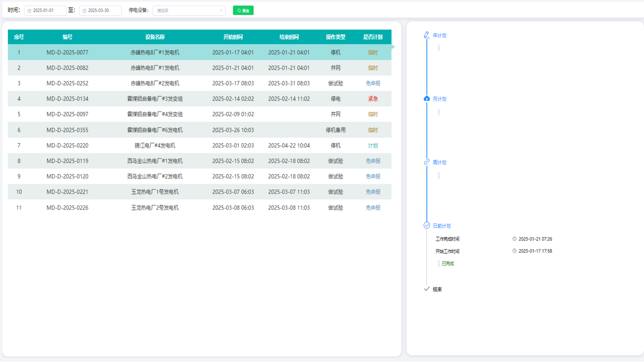Click the green 查询 search button
The width and height of the screenshot is (644, 362).
pos(243,11)
